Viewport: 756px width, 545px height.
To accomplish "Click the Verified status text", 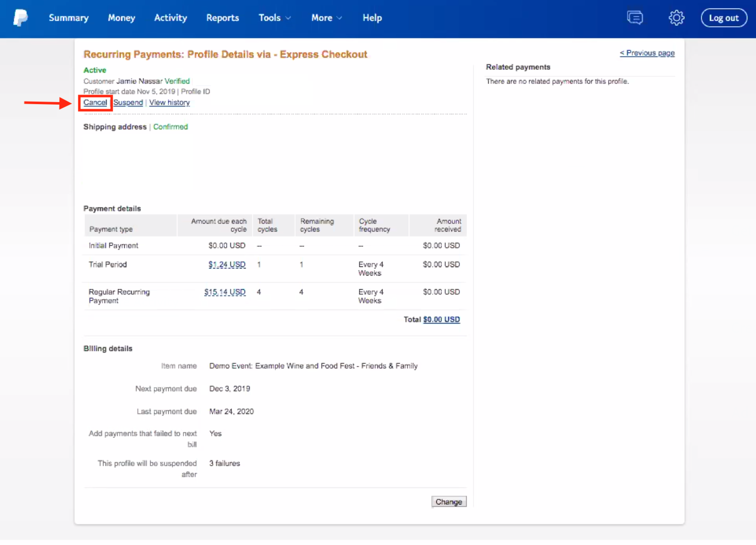I will [x=177, y=81].
